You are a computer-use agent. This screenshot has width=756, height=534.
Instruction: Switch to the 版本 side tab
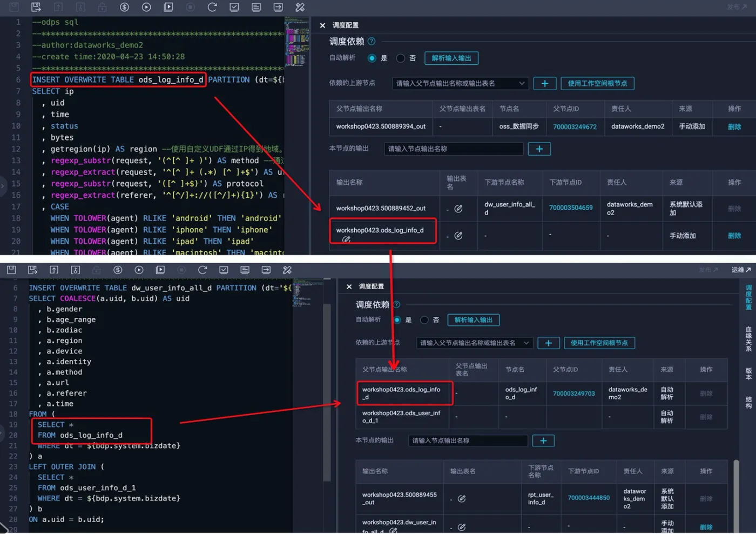[748, 373]
